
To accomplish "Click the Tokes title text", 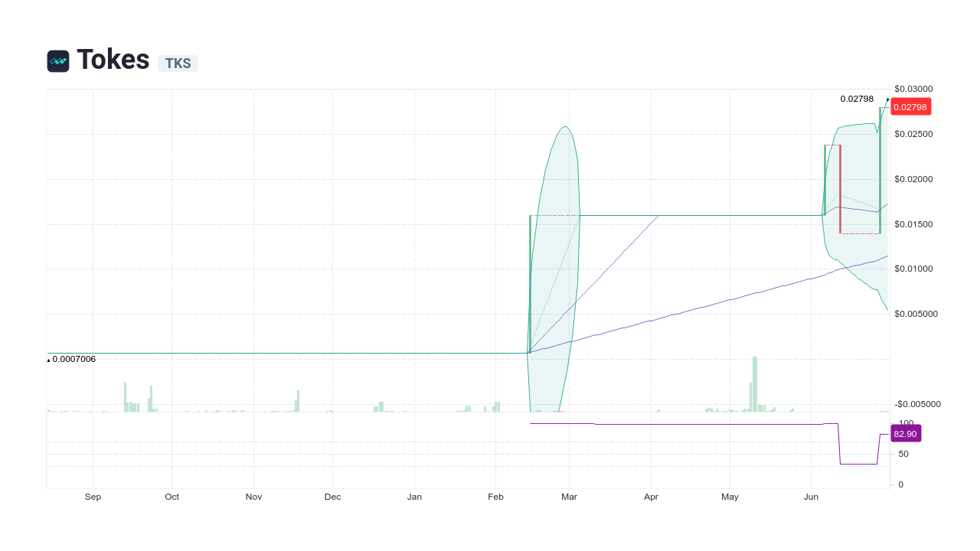I will point(113,60).
